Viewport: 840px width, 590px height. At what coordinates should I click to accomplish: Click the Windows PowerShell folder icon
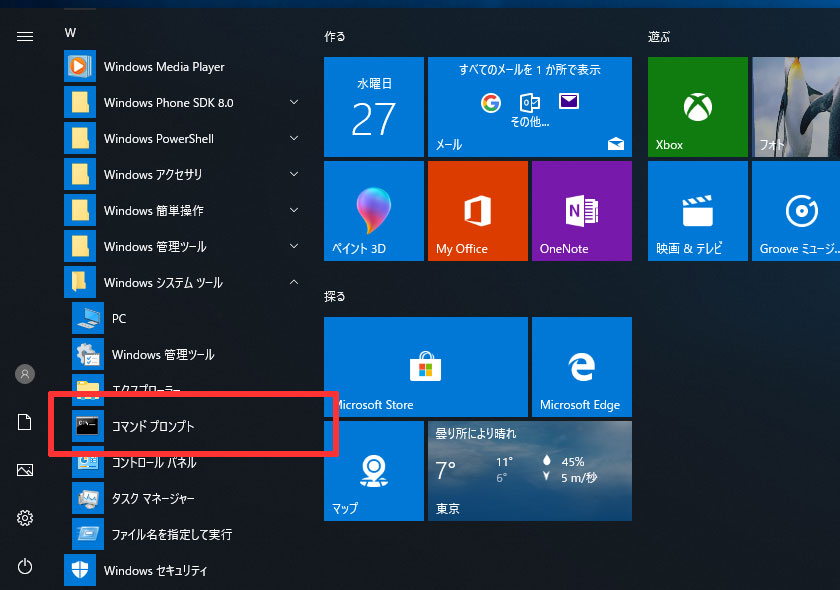pyautogui.click(x=80, y=138)
